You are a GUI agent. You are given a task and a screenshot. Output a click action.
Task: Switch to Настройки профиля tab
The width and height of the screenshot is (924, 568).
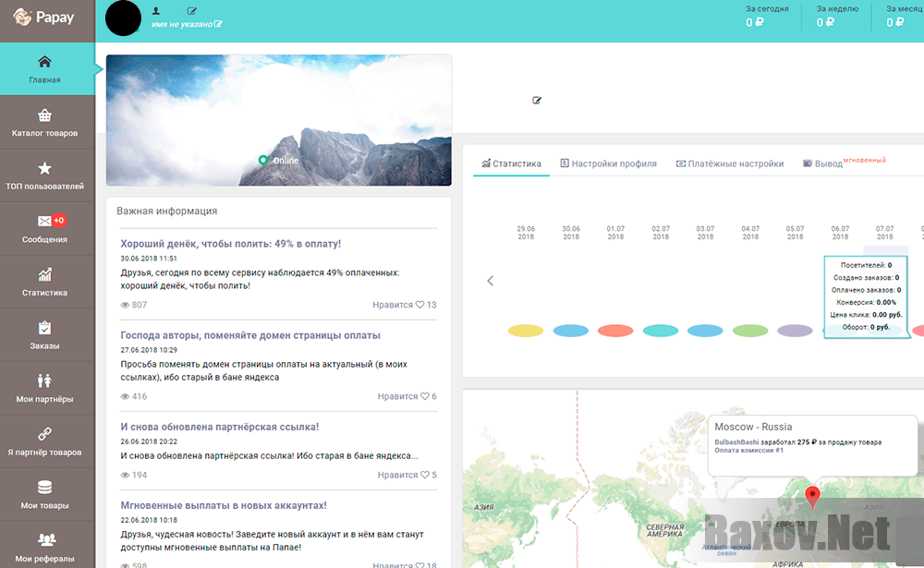point(608,163)
